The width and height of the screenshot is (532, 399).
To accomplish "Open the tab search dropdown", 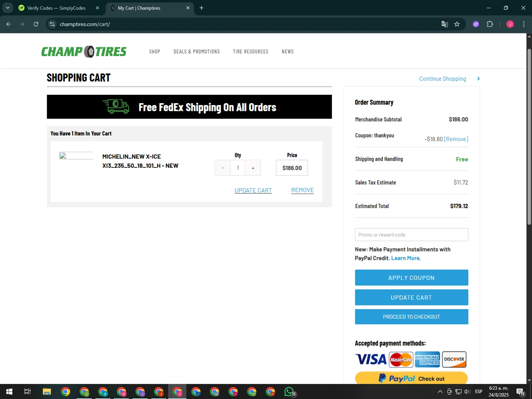I will point(7,8).
